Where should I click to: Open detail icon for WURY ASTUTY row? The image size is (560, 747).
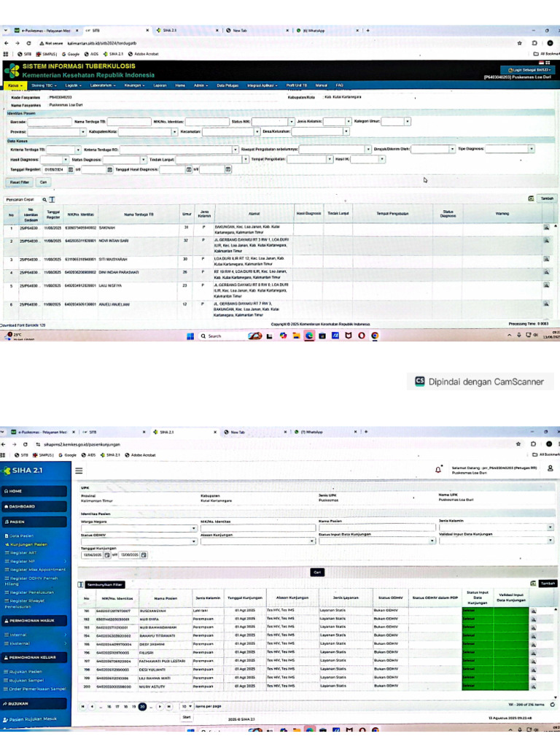click(x=533, y=687)
